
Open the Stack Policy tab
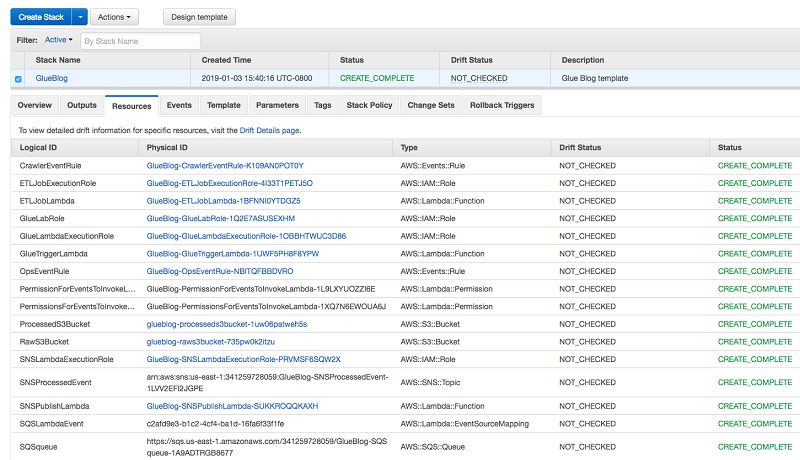point(369,105)
